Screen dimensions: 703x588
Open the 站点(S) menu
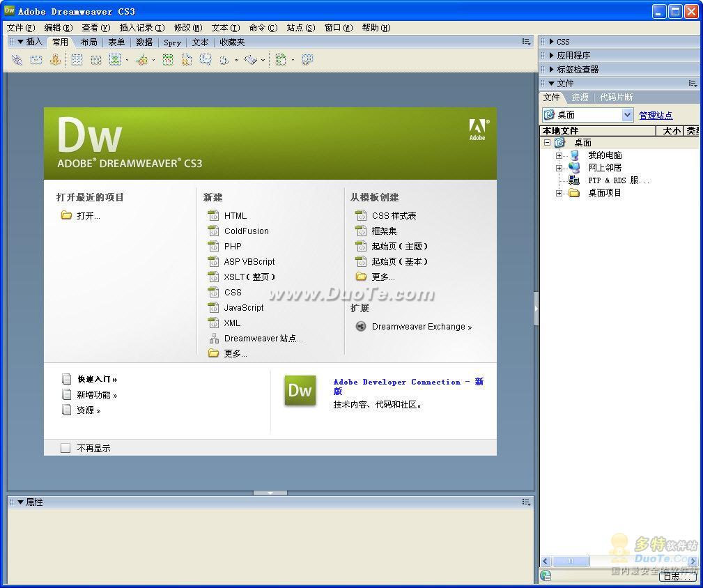tap(301, 28)
